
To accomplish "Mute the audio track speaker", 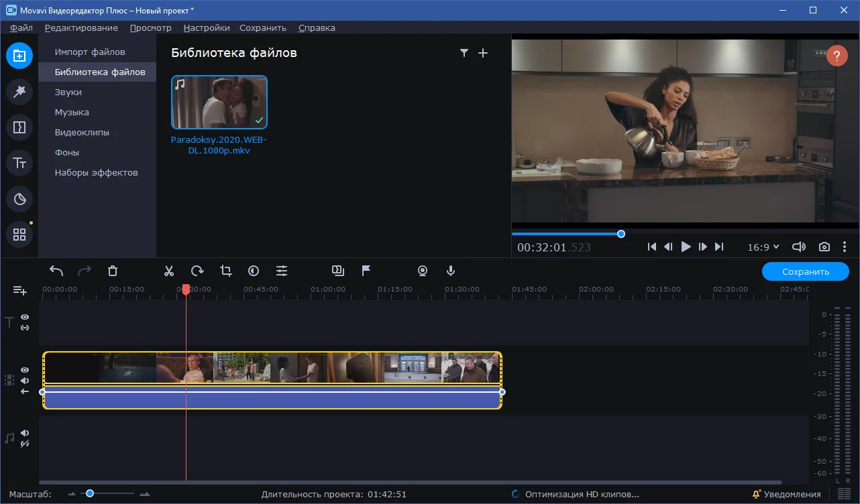I will [x=25, y=433].
